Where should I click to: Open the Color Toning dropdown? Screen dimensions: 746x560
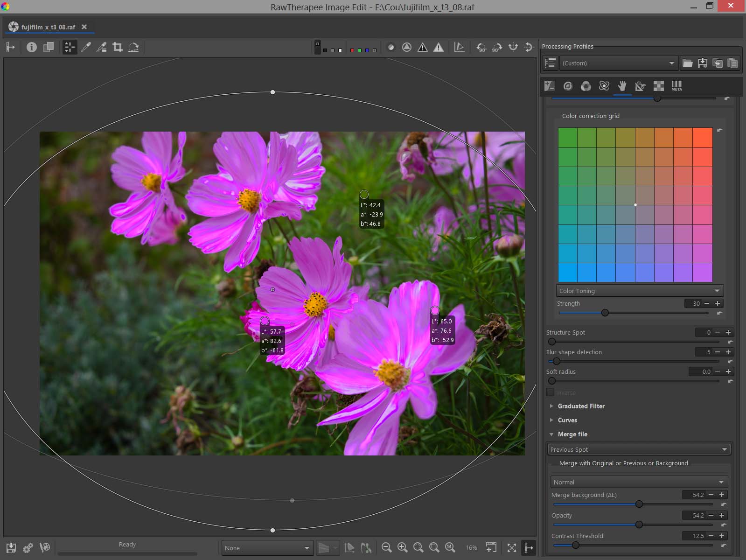point(639,291)
